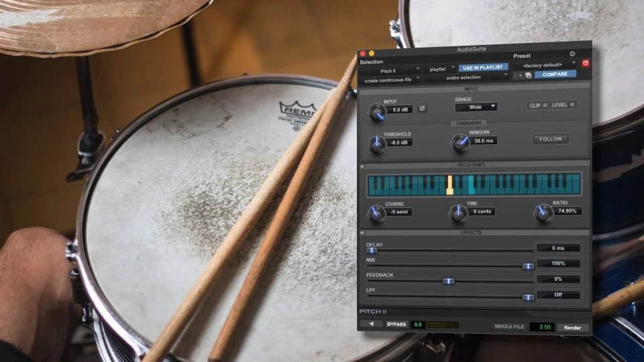Click the round menu icon in title bar
Screen dimensions: 644x362
pyautogui.click(x=572, y=54)
